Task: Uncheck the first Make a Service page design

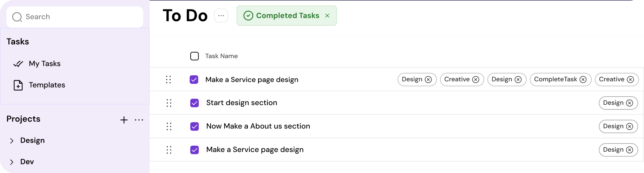Action: coord(194,79)
